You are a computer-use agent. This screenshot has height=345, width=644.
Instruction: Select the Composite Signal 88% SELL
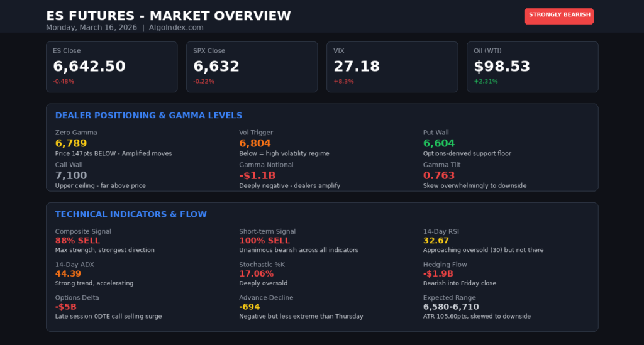pos(77,241)
